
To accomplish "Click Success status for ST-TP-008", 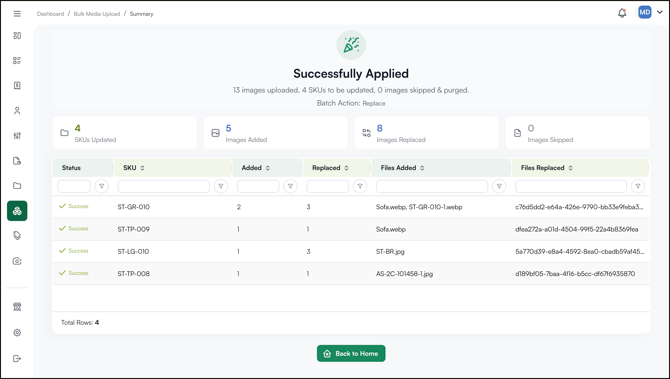I will [x=73, y=273].
